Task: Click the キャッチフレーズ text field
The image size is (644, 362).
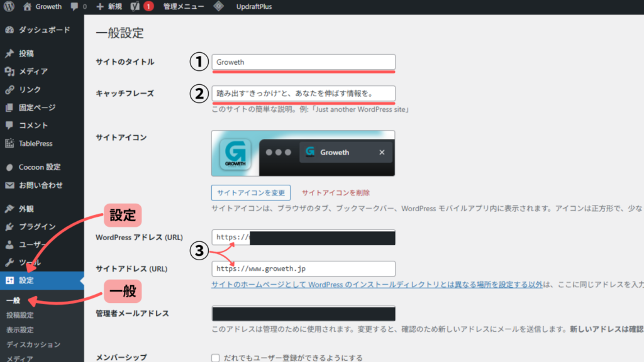Action: coord(303,94)
